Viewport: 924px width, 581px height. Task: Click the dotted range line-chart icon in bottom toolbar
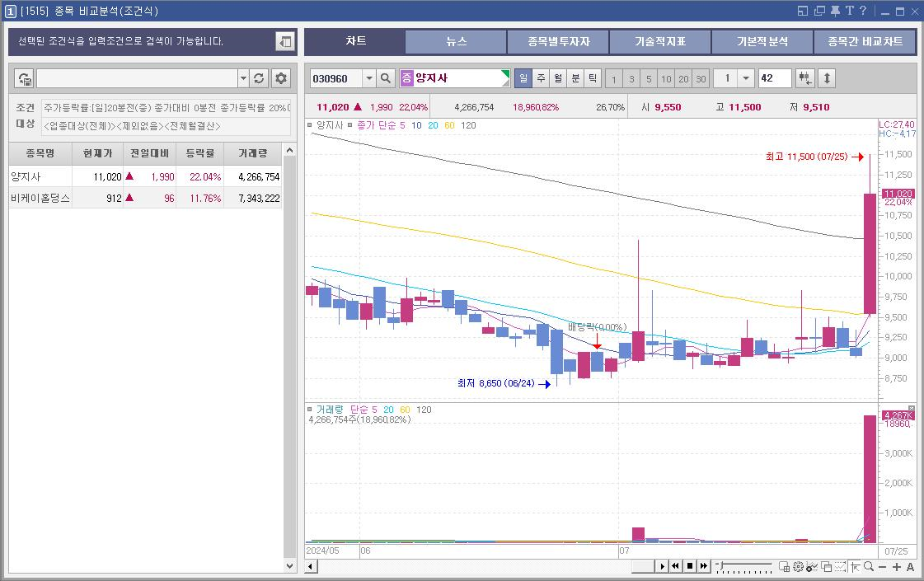click(x=840, y=566)
